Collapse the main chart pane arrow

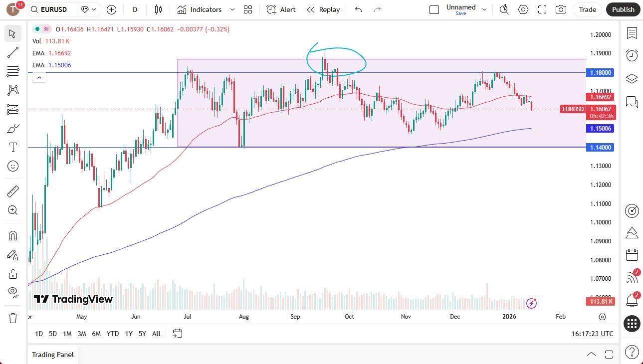[39, 77]
